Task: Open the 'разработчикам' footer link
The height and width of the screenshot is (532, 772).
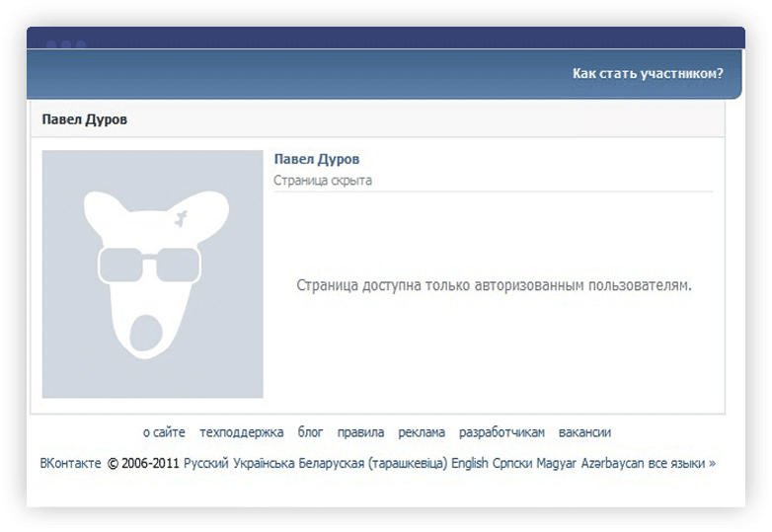Action: (x=502, y=432)
